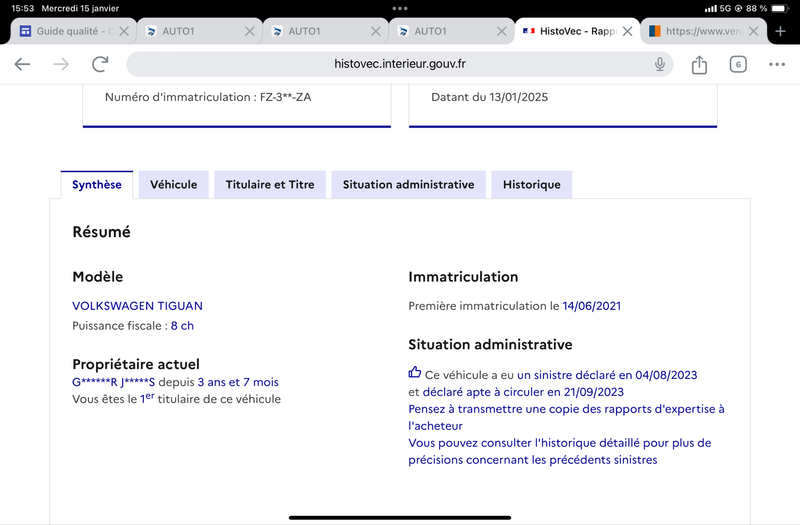Open the browser three-dot menu
The height and width of the screenshot is (525, 800).
click(777, 64)
